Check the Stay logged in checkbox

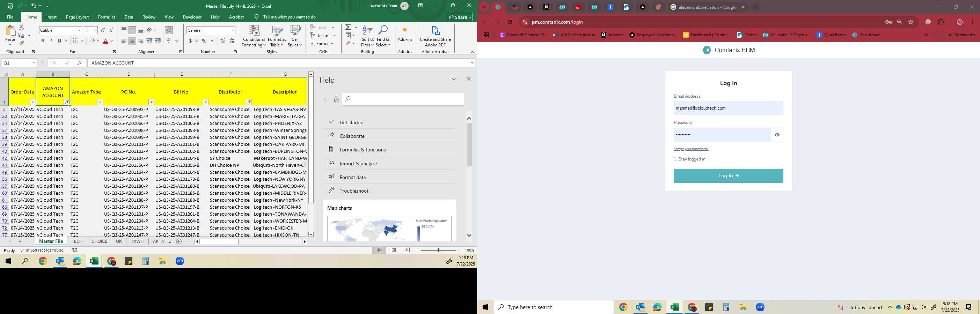[676, 159]
